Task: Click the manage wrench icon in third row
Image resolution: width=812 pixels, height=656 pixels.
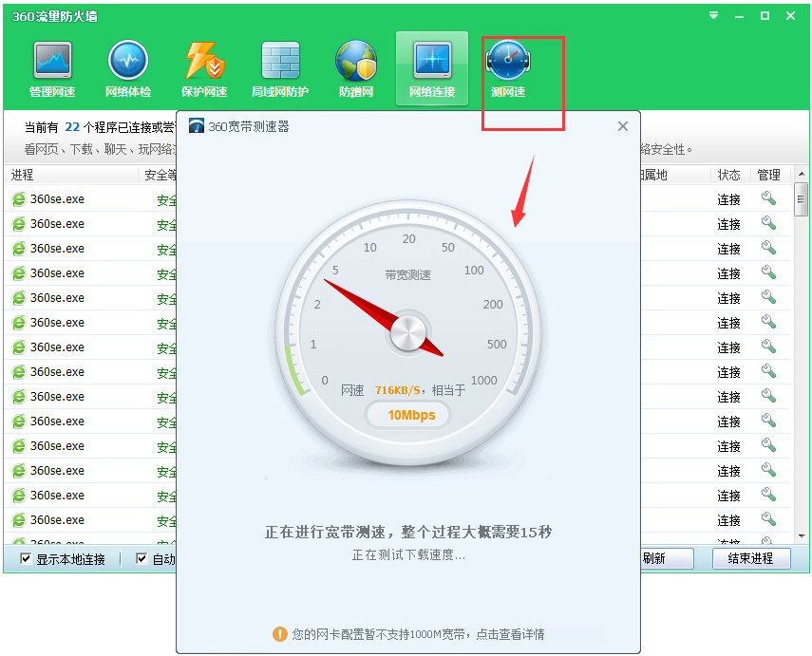Action: click(768, 248)
